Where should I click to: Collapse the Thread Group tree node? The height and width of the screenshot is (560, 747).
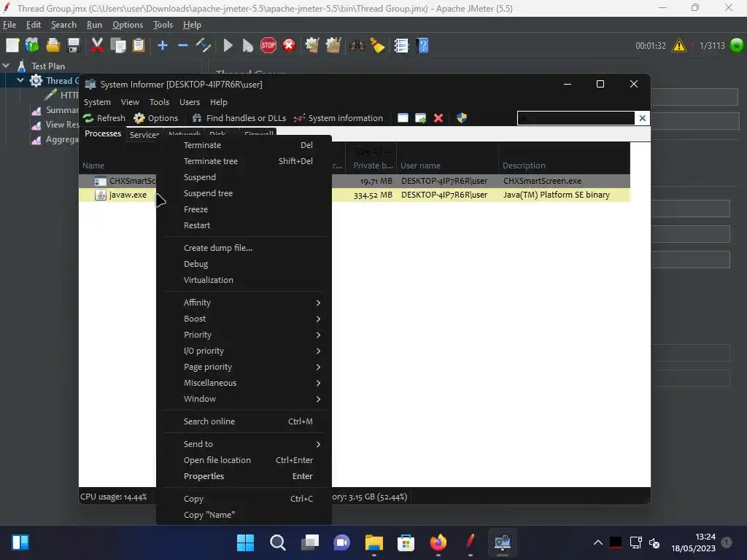(20, 80)
